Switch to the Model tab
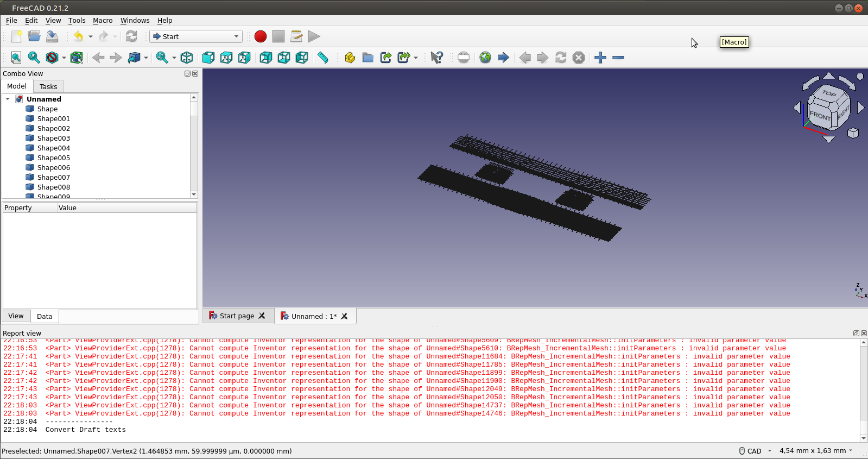This screenshot has height=459, width=868. point(17,86)
